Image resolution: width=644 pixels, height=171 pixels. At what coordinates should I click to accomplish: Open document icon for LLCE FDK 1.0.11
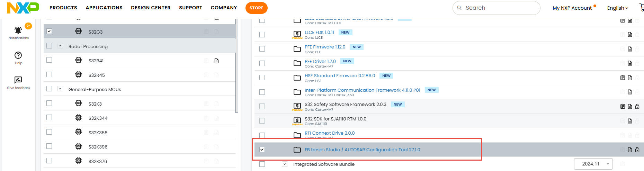[630, 35]
